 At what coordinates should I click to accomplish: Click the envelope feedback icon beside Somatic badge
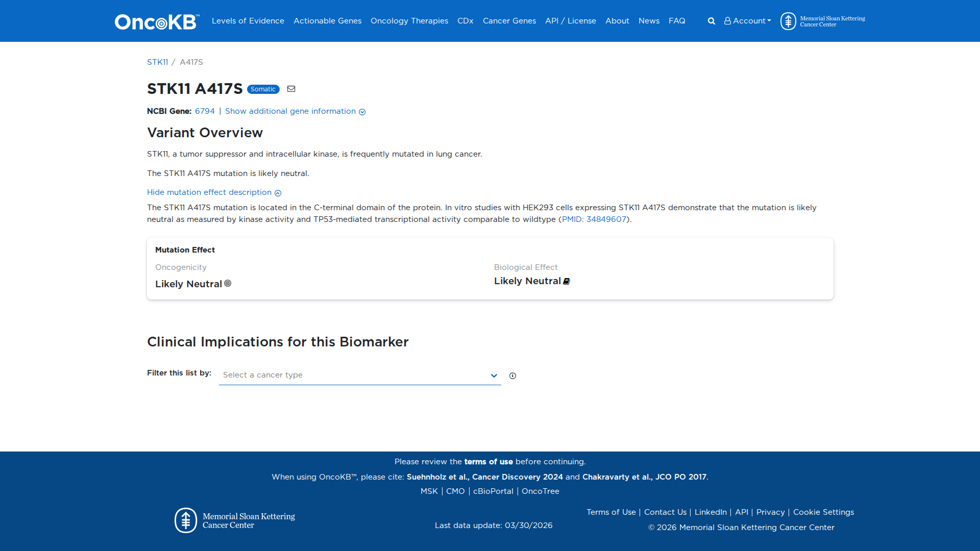291,89
